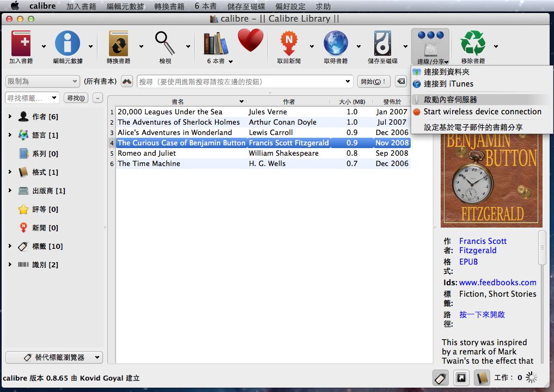Click the search Go button

point(374,82)
